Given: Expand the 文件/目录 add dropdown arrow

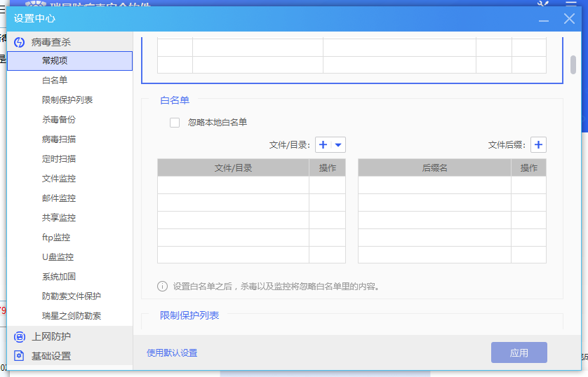Looking at the screenshot, I should coord(338,145).
